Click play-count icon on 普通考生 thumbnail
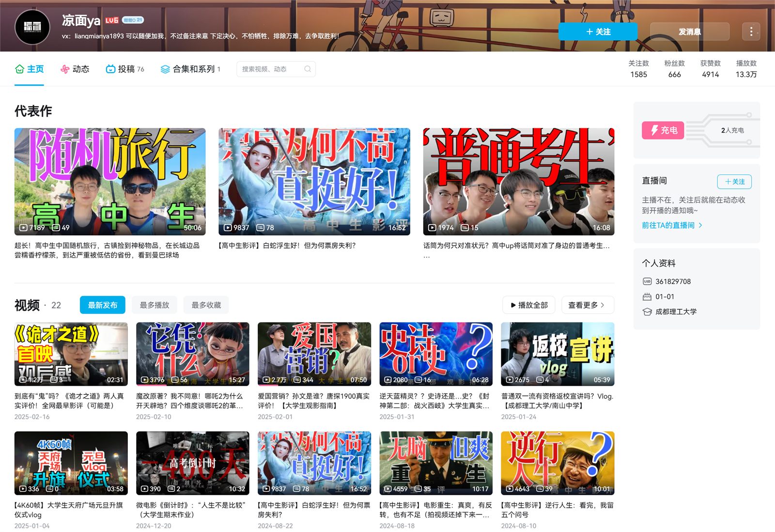Viewport: 775px width, 532px height. click(x=432, y=228)
